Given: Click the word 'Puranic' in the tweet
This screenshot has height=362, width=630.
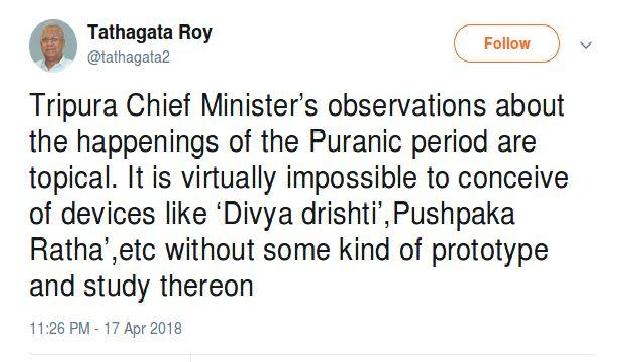Looking at the screenshot, I should (355, 141).
